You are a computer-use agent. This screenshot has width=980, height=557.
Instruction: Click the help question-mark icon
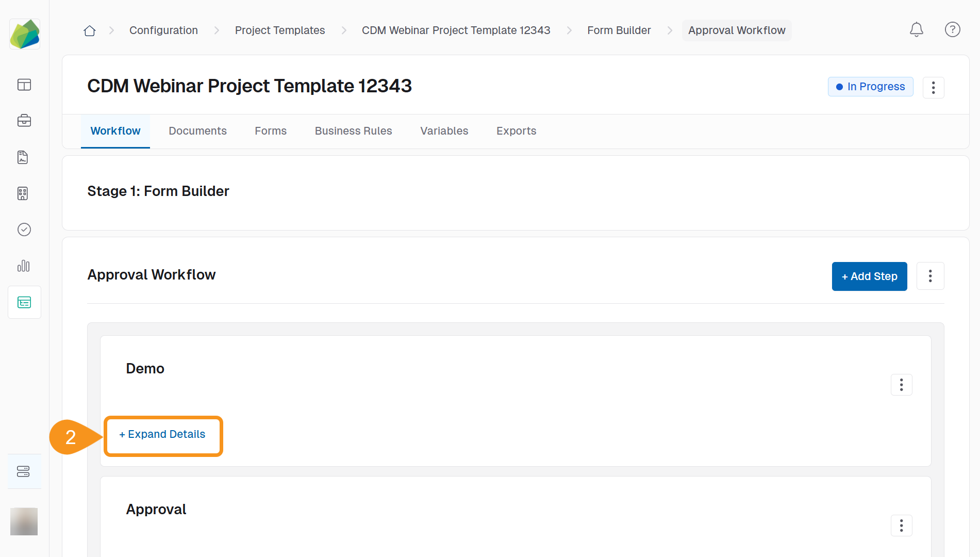coord(953,30)
